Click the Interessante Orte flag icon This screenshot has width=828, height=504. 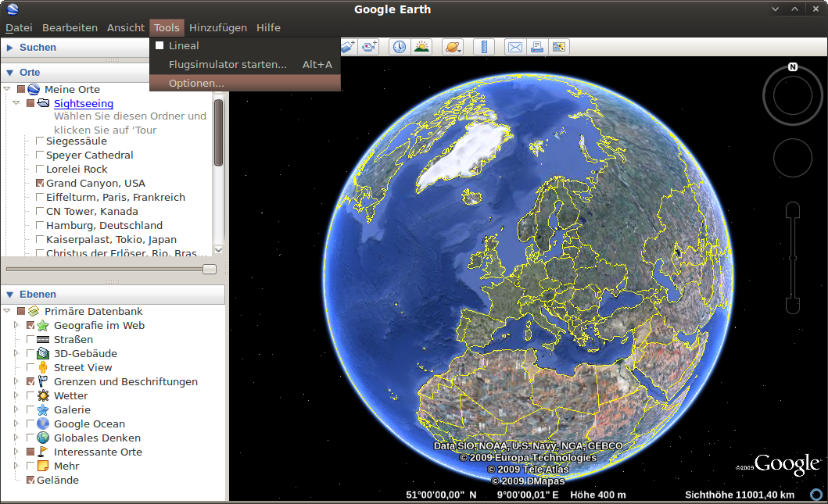[x=43, y=452]
